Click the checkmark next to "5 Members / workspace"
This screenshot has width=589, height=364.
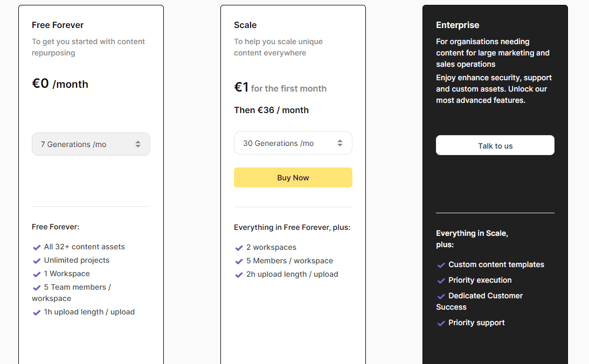pyautogui.click(x=239, y=261)
